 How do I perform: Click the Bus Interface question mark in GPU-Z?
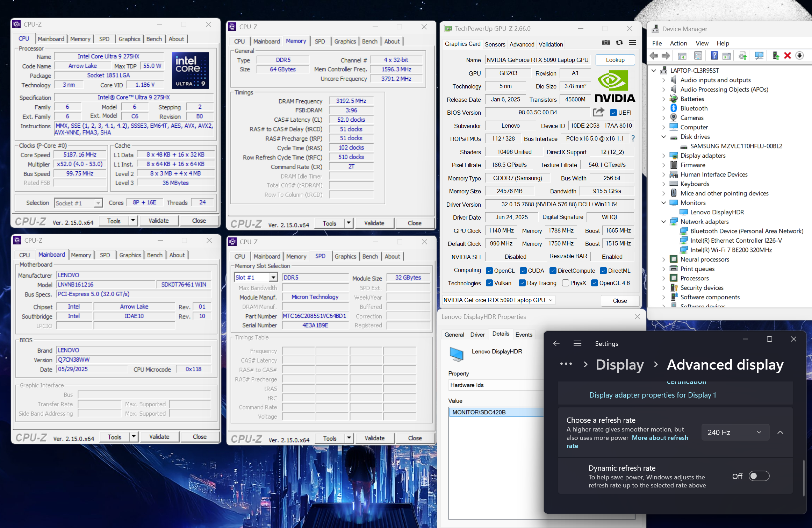(633, 138)
